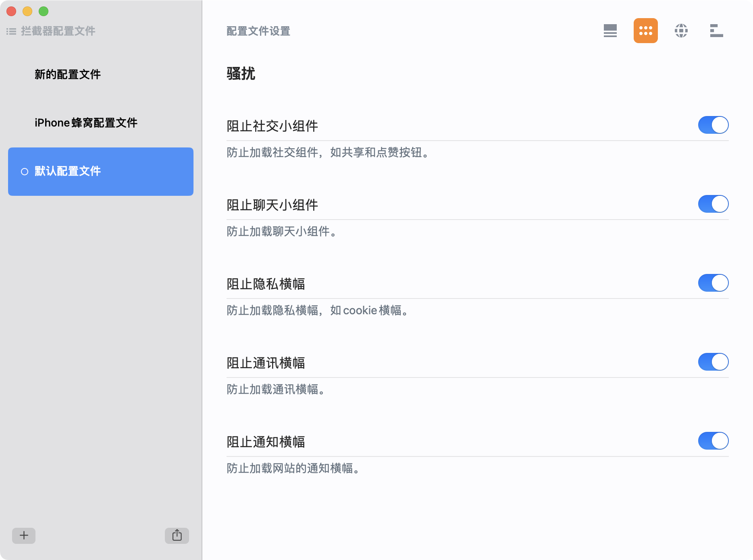Open the general settings tab icon
Viewport: 753px width, 560px height.
610,31
